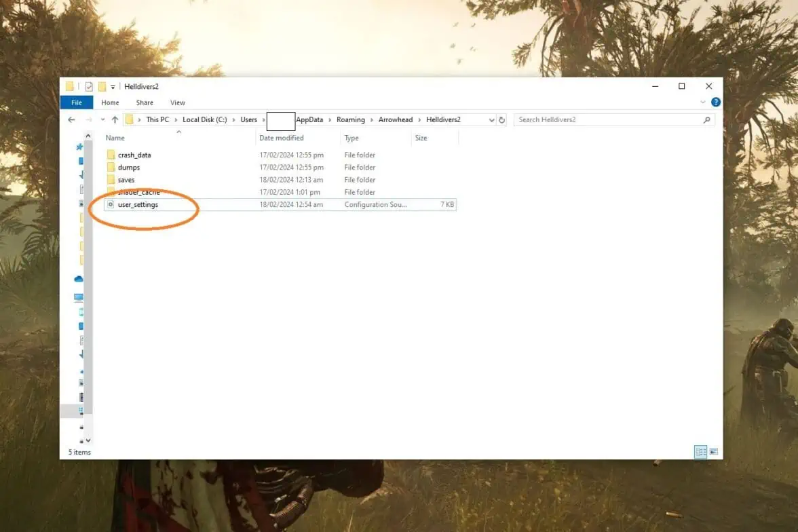
Task: Switch to the View ribbon tab
Action: click(x=178, y=102)
